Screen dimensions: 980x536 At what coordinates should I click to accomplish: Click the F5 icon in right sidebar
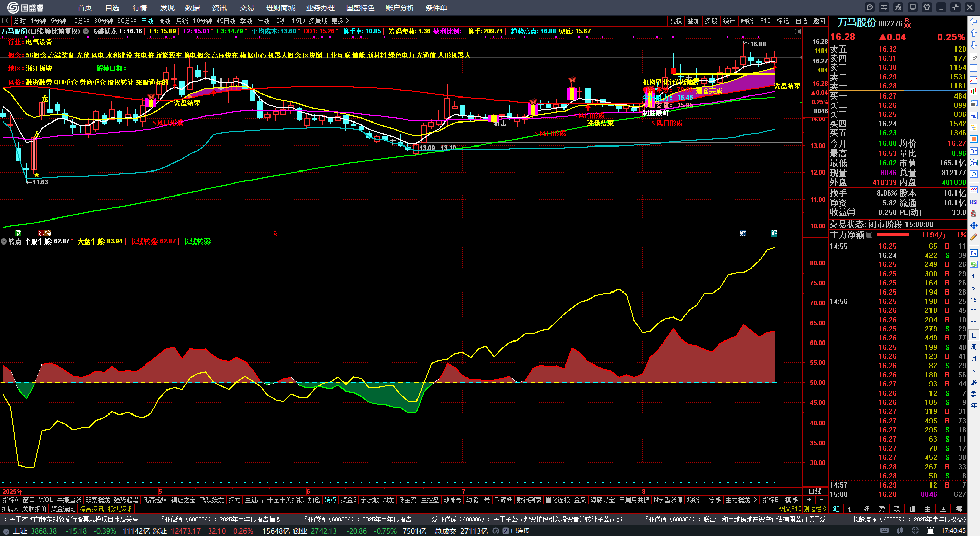pyautogui.click(x=974, y=253)
